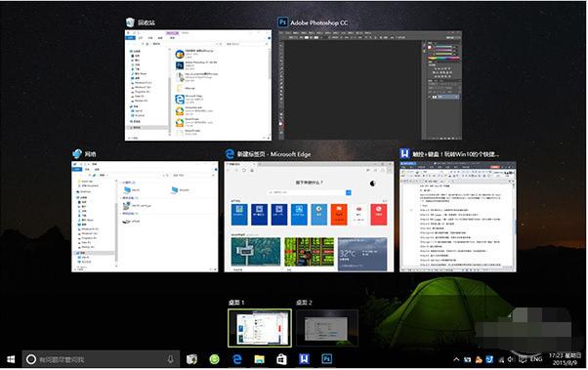This screenshot has height=370, width=588.
Task: Open File Explorer from the taskbar
Action: (260, 359)
